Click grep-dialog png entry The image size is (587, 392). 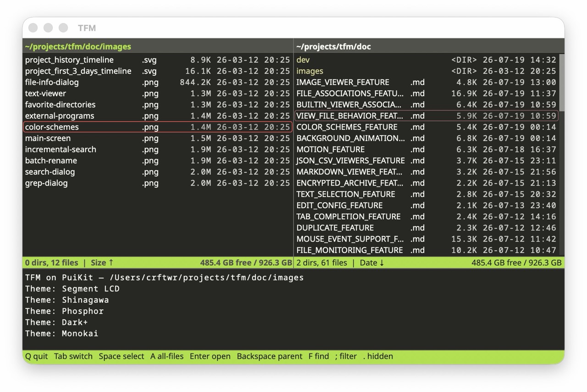pyautogui.click(x=158, y=183)
